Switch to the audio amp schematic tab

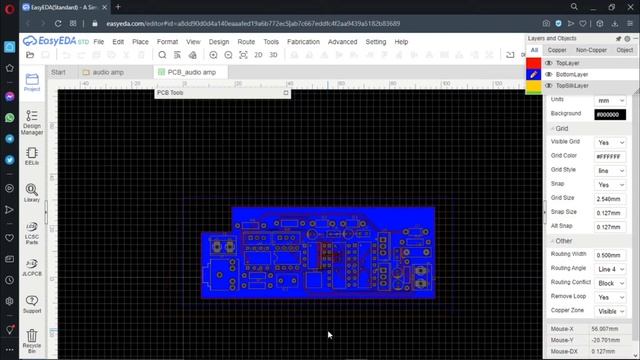(103, 72)
